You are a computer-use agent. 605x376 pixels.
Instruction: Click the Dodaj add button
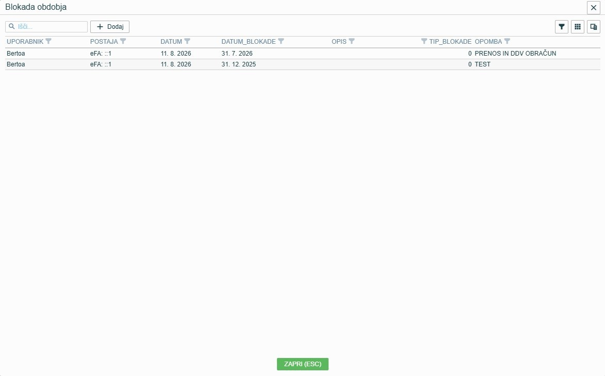click(110, 27)
